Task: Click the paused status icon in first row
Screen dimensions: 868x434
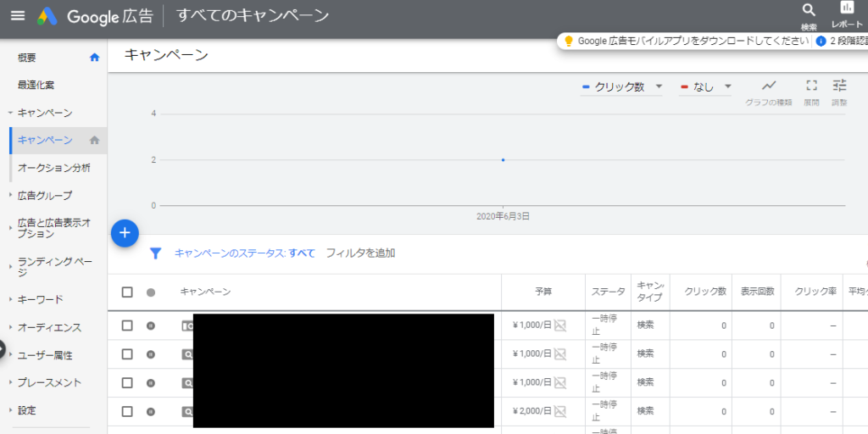Action: [x=151, y=325]
